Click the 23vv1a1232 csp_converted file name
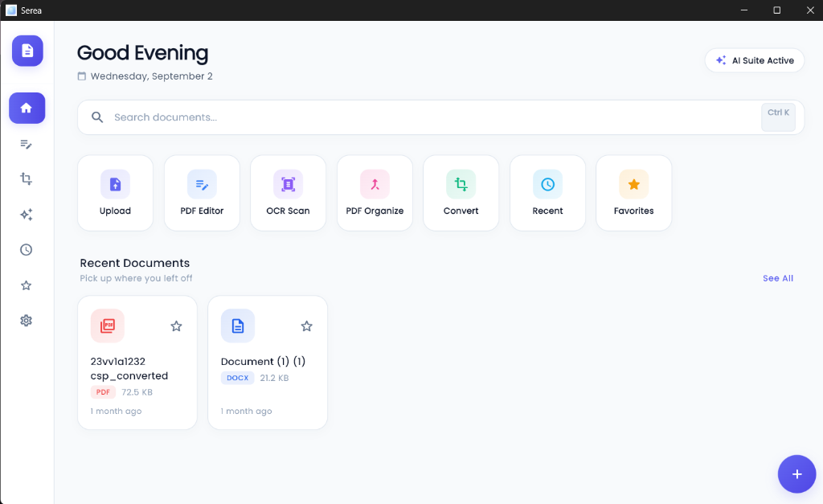823x504 pixels. click(x=129, y=368)
